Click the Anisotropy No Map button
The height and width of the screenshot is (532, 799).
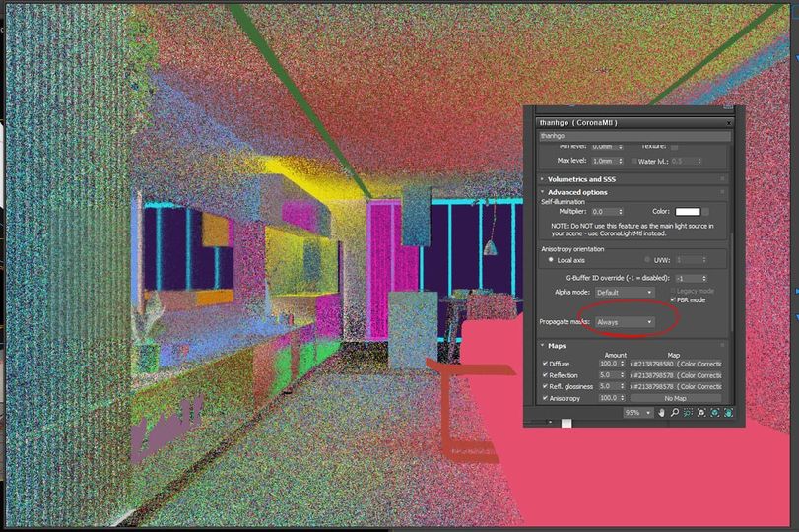coord(675,398)
